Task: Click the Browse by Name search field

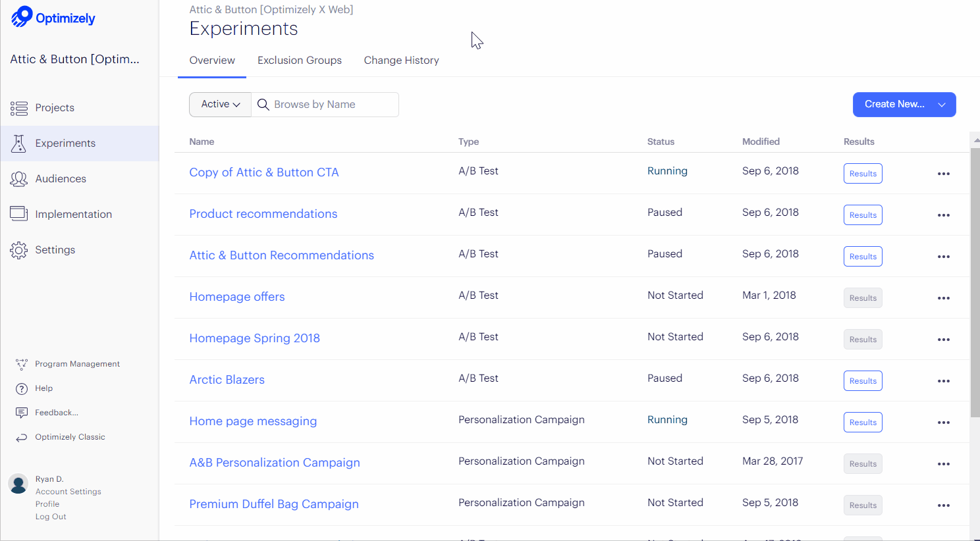Action: [x=325, y=105]
